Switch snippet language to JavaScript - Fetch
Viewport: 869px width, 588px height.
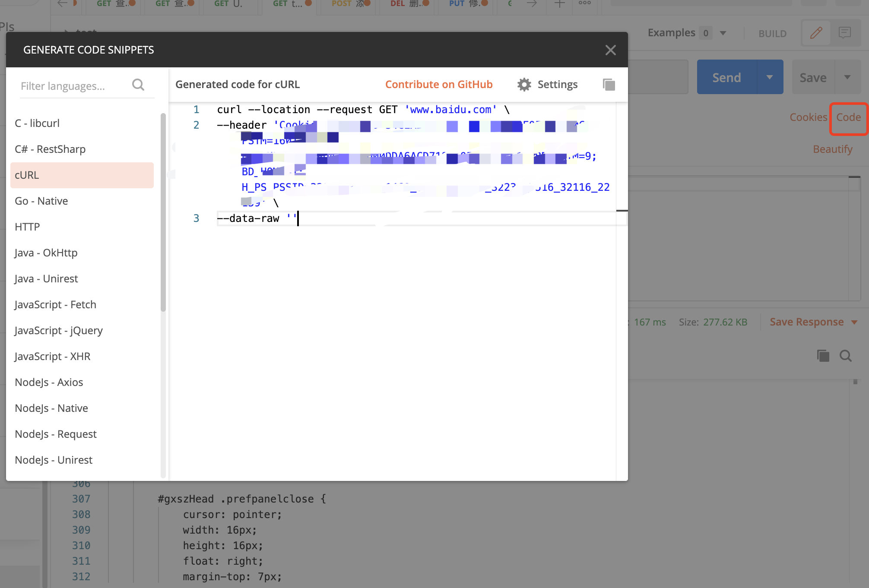point(55,304)
